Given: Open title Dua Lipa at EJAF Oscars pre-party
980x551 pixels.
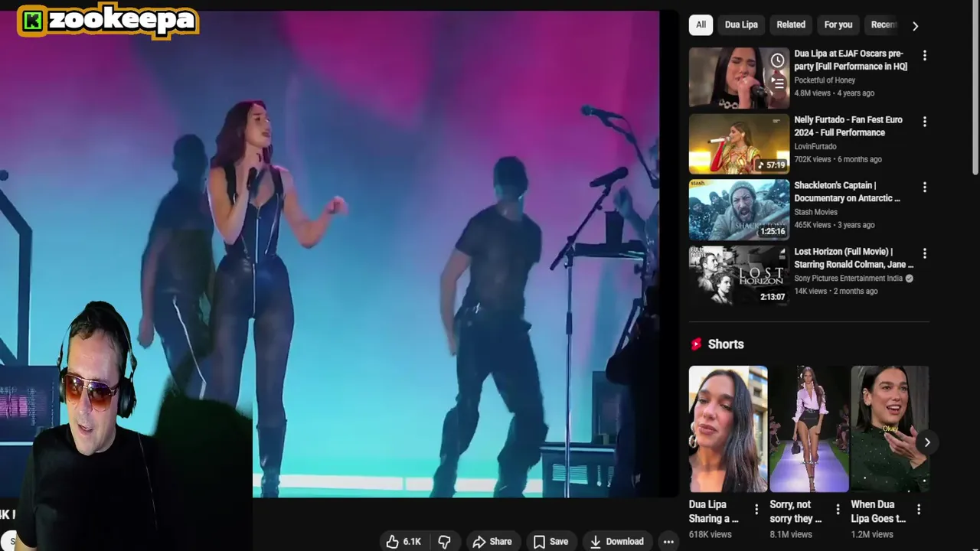Looking at the screenshot, I should pos(851,60).
